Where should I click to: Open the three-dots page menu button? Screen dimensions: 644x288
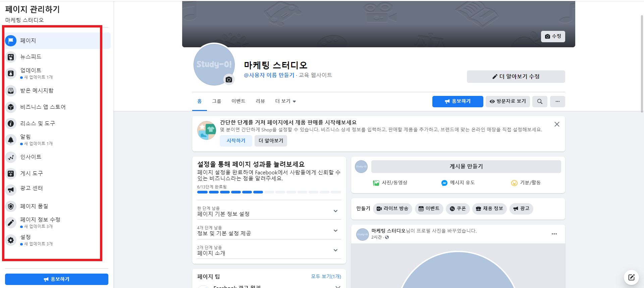pos(557,102)
